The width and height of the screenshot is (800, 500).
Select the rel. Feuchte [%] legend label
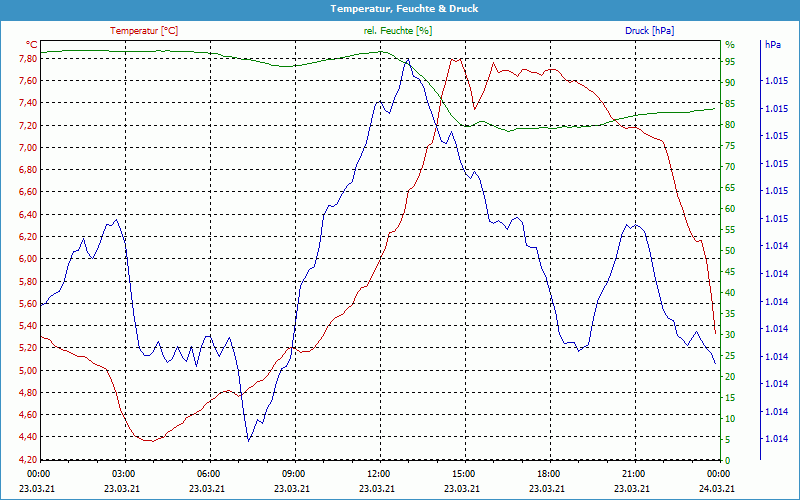tap(398, 31)
